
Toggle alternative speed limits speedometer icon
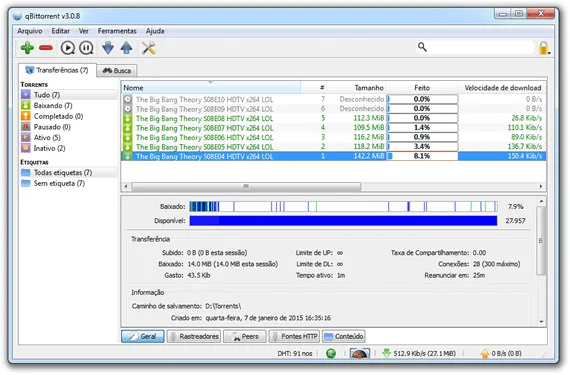[x=360, y=353]
